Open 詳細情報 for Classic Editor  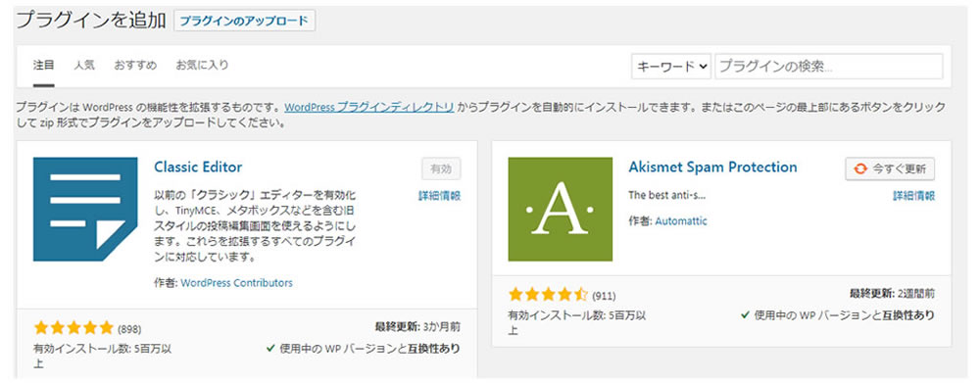(x=439, y=196)
